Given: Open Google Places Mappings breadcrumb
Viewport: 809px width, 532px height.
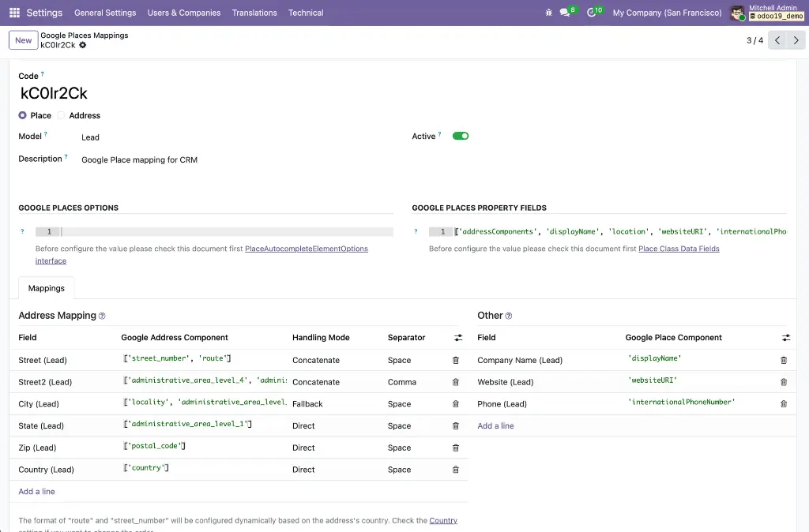Looking at the screenshot, I should (x=85, y=35).
